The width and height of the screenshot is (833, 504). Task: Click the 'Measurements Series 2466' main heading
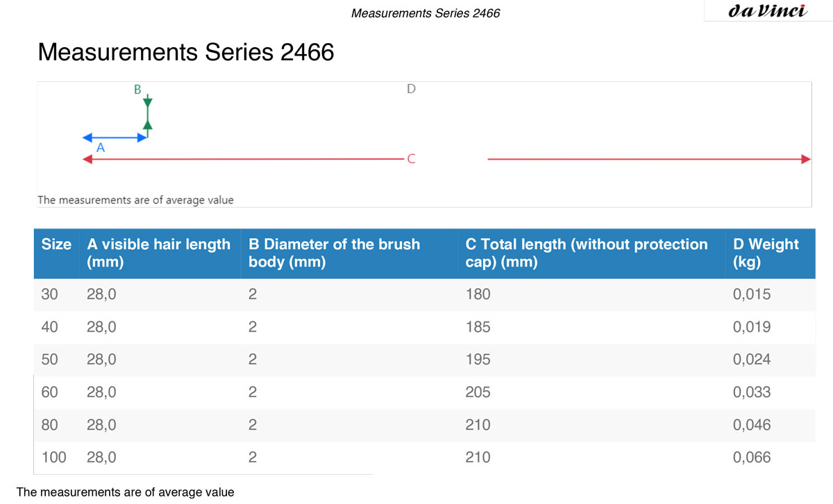coord(186,52)
